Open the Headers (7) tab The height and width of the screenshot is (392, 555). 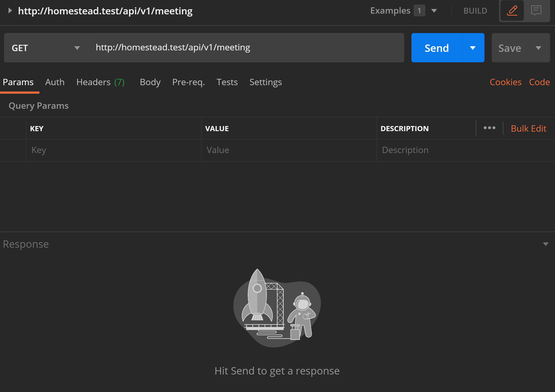pyautogui.click(x=100, y=82)
